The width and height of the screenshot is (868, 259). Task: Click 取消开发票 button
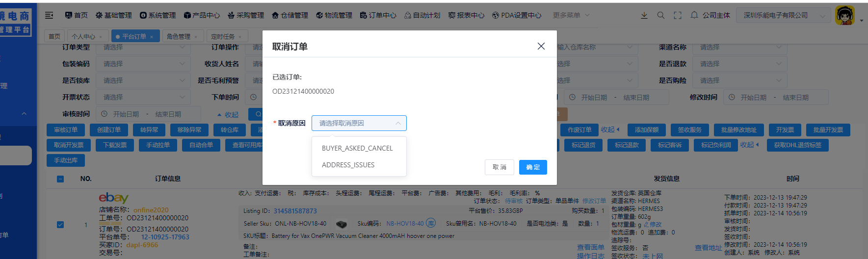click(69, 145)
